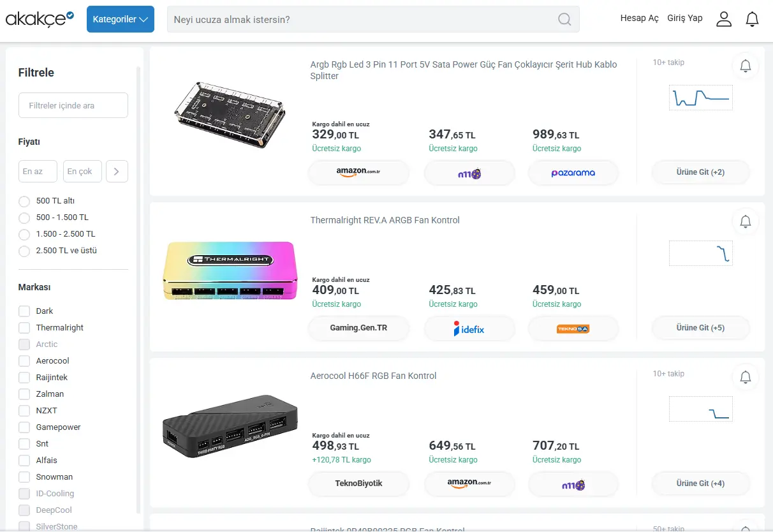Select the 500 - 1.500 TL option
773x532 pixels.
click(24, 218)
